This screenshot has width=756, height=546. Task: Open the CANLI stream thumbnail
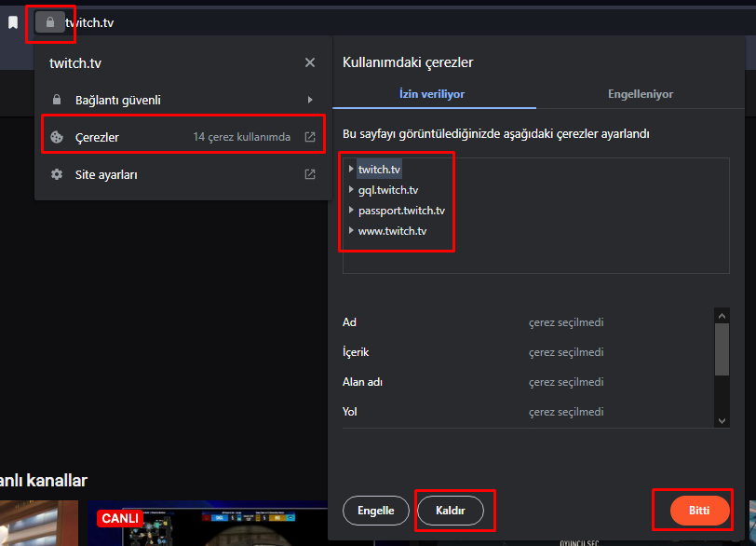[x=208, y=524]
